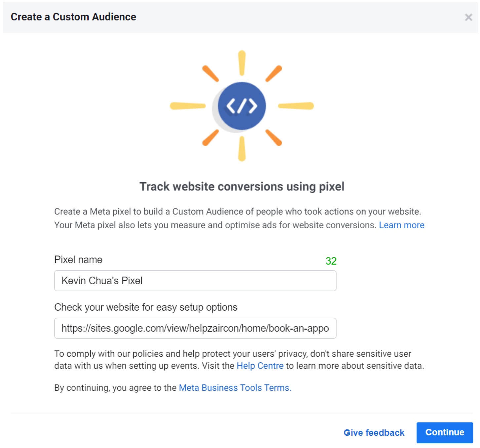Click the long right yellow ray of the illustration
Image resolution: width=480 pixels, height=448 pixels.
[x=296, y=106]
